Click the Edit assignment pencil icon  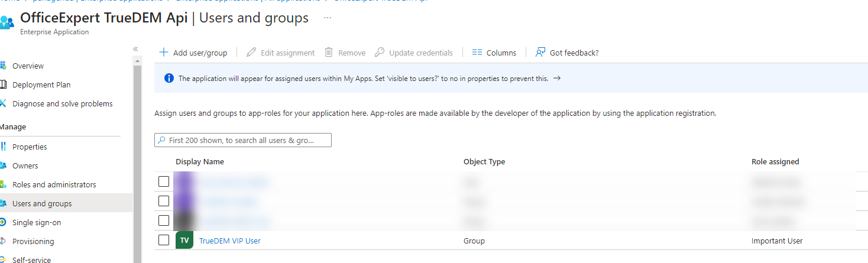pyautogui.click(x=251, y=53)
